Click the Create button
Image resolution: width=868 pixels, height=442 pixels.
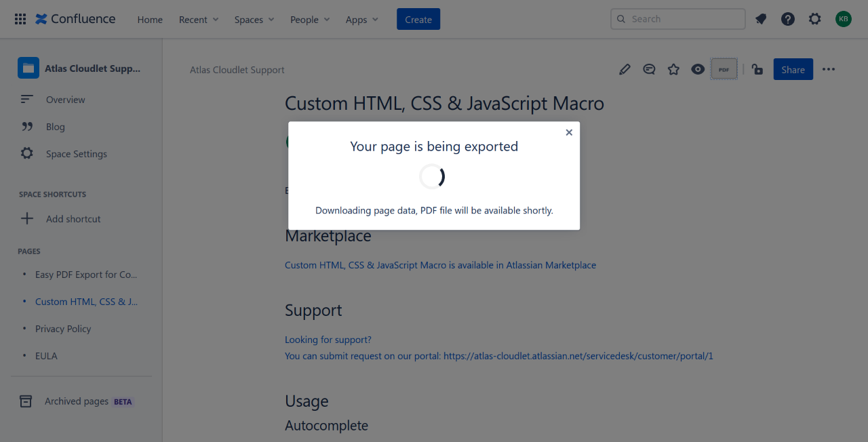click(418, 19)
